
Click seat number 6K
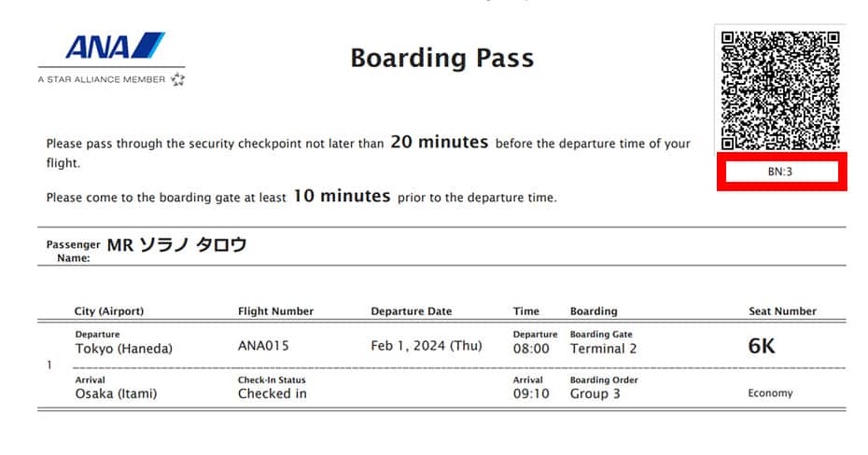point(762,346)
